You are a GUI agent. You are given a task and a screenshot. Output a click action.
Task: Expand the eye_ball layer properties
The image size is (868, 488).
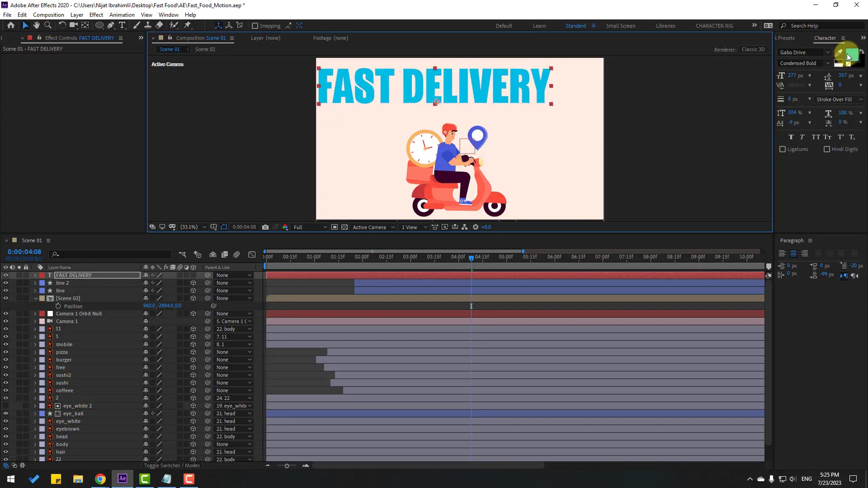[35, 413]
